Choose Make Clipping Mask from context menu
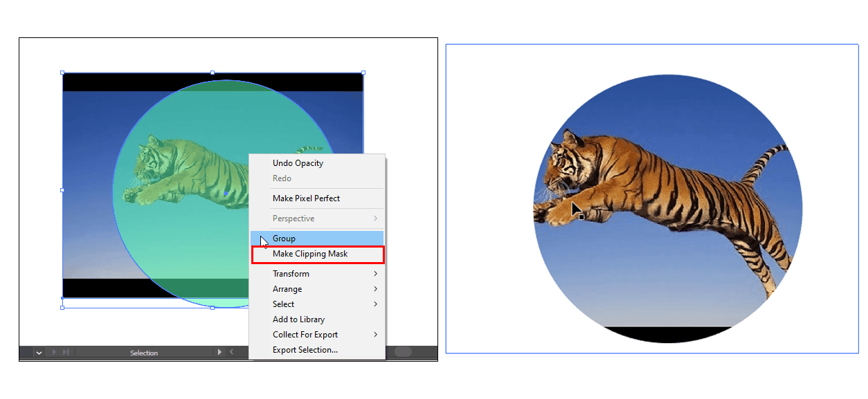 click(310, 254)
